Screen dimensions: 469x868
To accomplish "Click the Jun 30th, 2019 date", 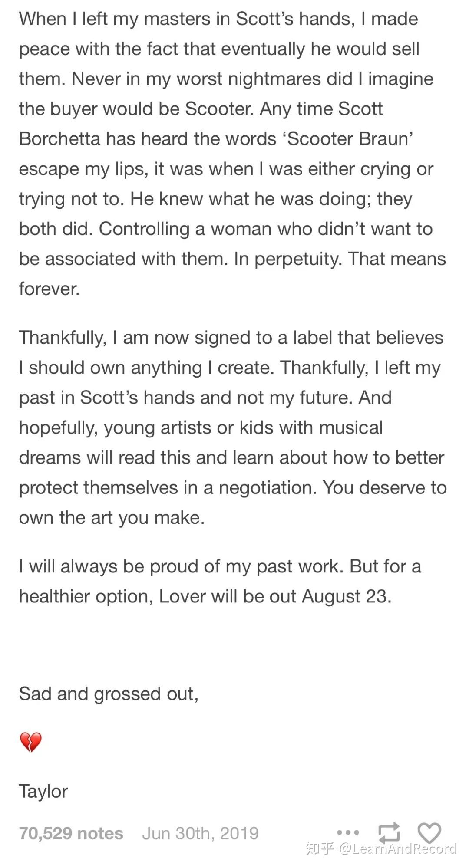I will 200,833.
